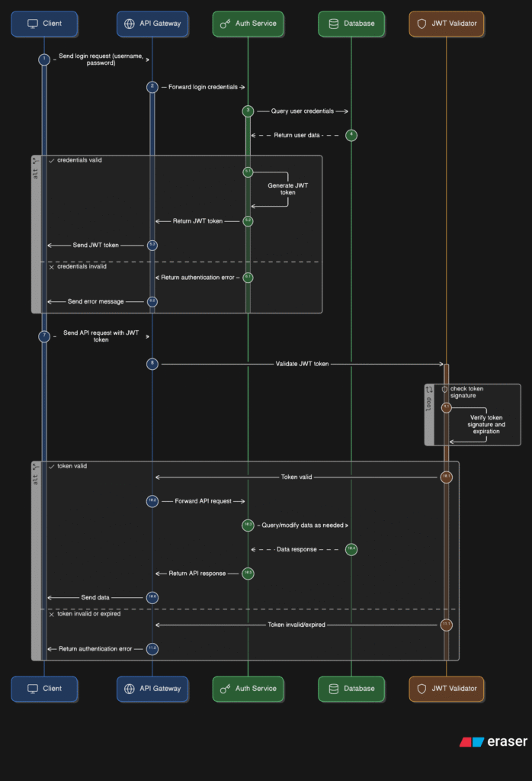Select step 8 circle at Validate JWT token
This screenshot has height=781, width=532.
pyautogui.click(x=152, y=364)
